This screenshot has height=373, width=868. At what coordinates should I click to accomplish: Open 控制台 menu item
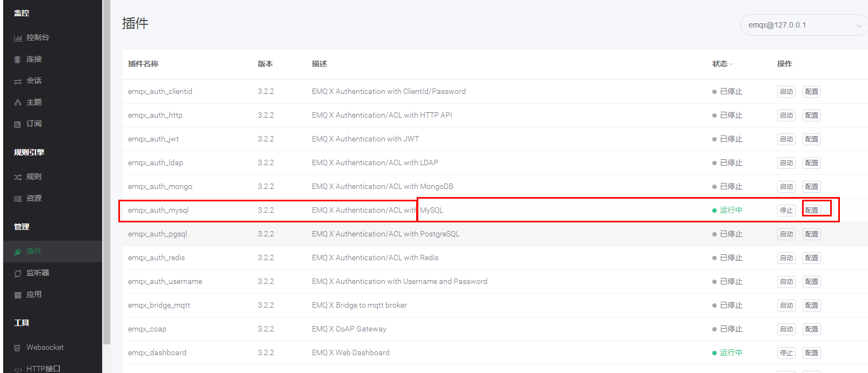52,37
